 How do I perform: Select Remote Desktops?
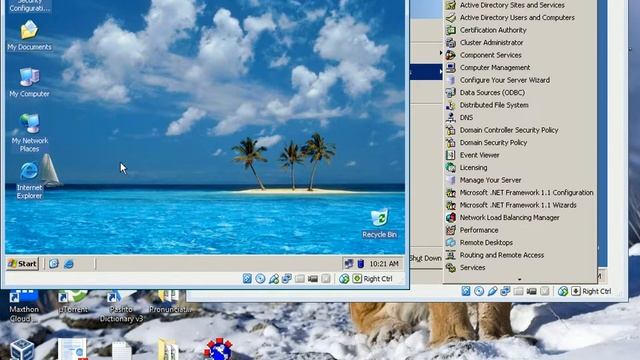520,242
